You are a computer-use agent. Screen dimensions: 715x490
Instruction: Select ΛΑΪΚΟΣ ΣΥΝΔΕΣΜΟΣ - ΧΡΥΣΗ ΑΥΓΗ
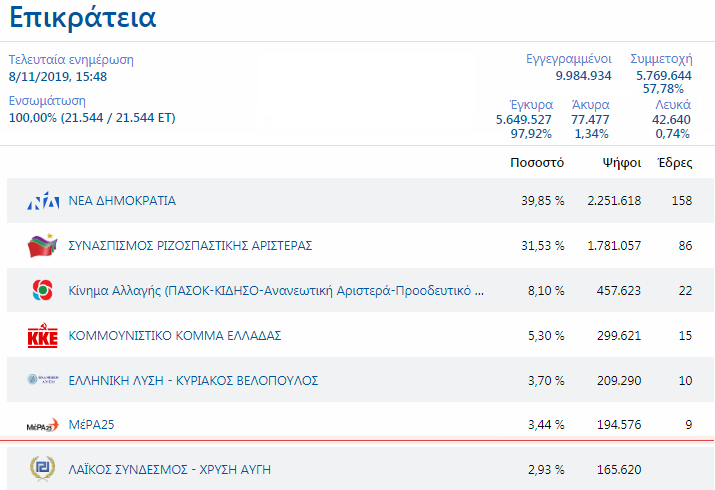170,469
